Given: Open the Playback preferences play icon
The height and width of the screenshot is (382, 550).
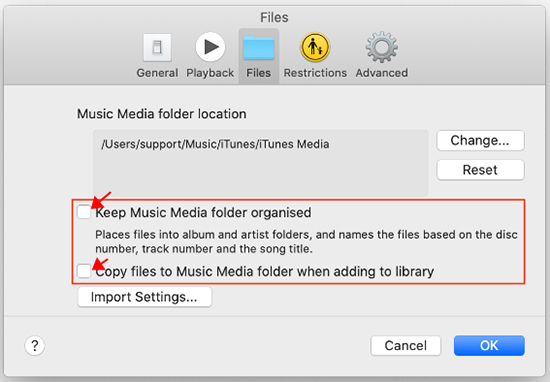Looking at the screenshot, I should 210,47.
